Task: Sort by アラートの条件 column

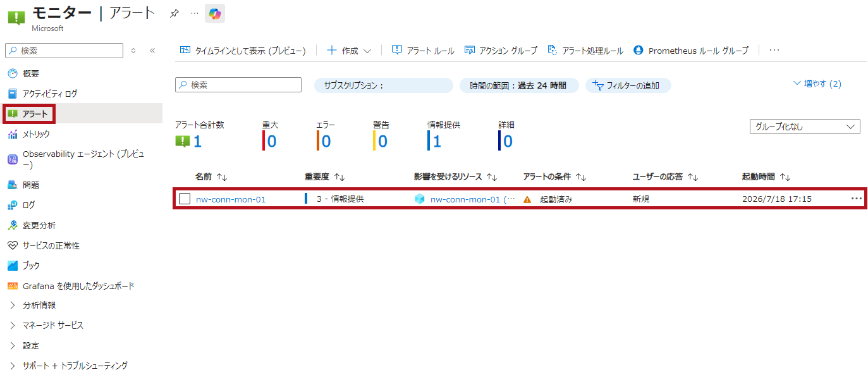Action: click(554, 177)
